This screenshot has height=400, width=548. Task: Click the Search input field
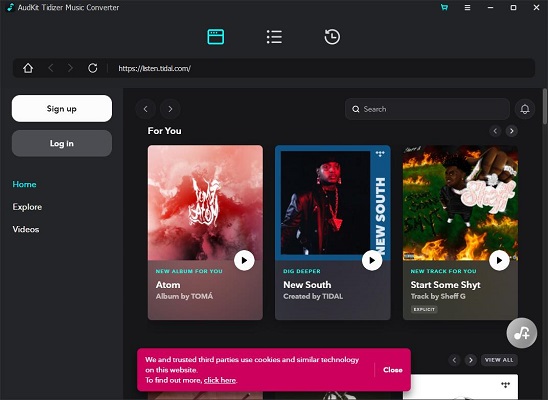tap(427, 109)
